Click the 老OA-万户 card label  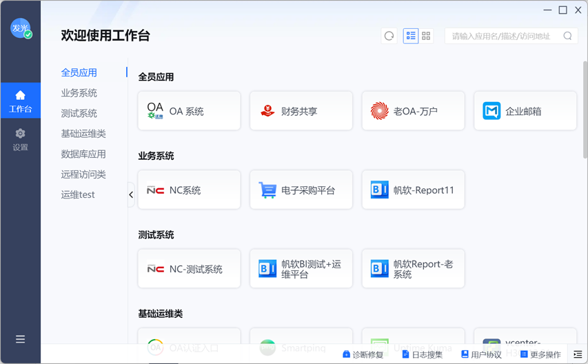[x=416, y=111]
